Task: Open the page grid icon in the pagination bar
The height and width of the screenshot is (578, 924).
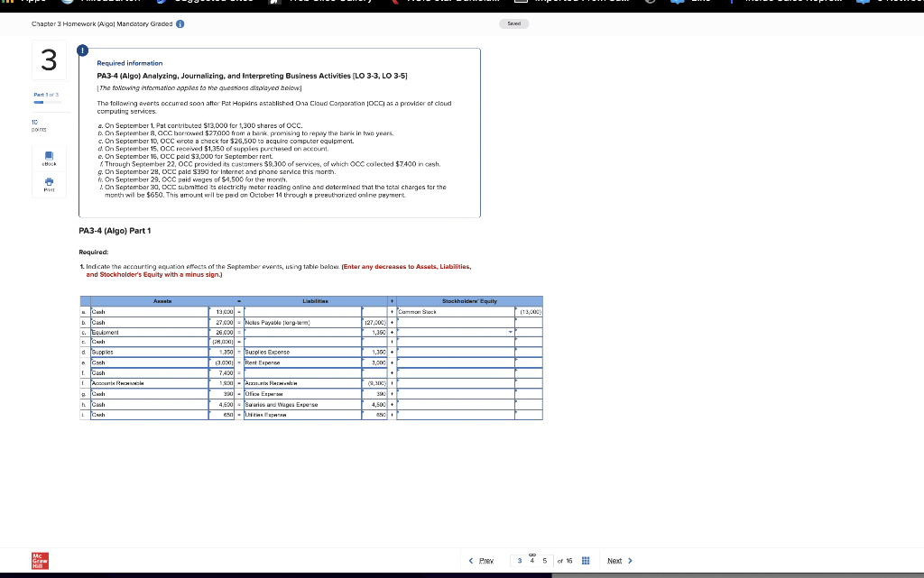Action: 586,560
